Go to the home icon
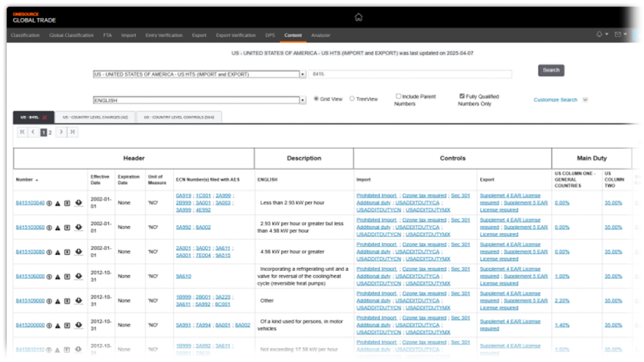644x362 pixels. [x=358, y=17]
